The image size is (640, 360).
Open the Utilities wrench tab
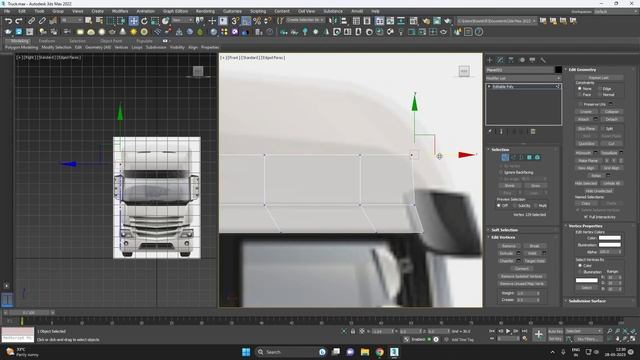[543, 60]
